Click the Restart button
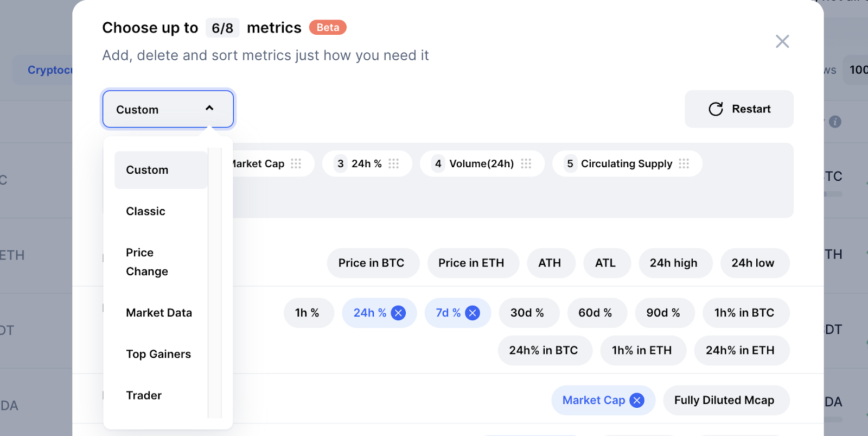 coord(739,109)
